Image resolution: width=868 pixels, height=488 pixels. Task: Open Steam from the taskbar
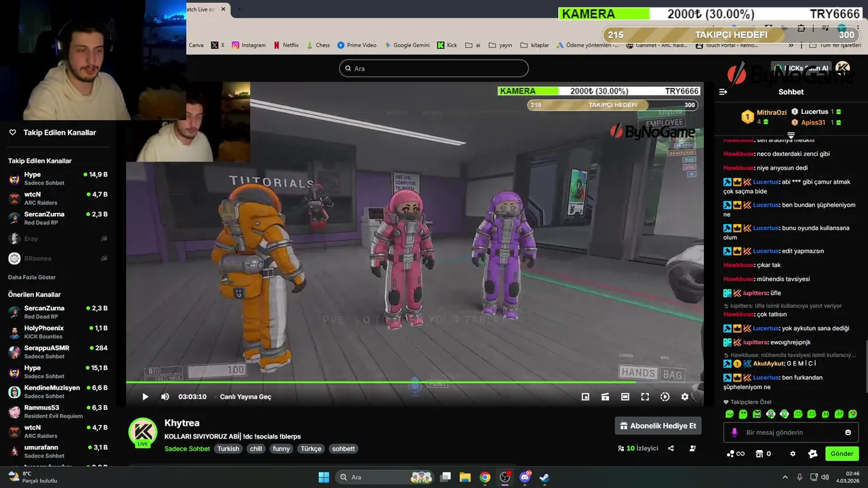(545, 477)
